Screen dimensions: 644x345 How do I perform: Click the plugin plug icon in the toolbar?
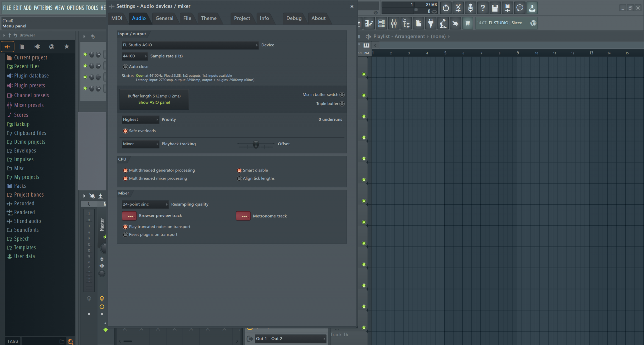[430, 23]
